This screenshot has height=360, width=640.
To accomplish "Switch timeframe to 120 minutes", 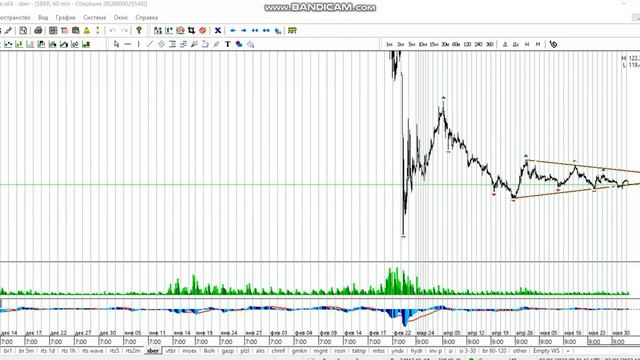I will (467, 44).
